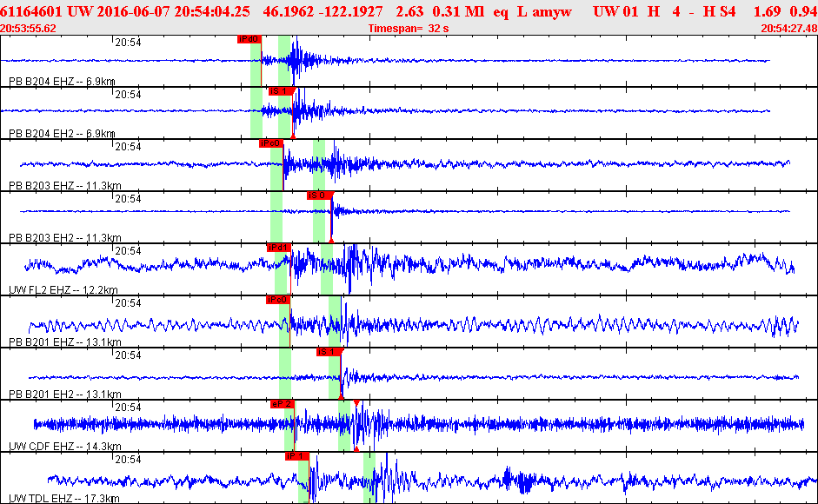Click the iS 1 pick flag on B204 EH2
The height and width of the screenshot is (504, 818).
(279, 91)
